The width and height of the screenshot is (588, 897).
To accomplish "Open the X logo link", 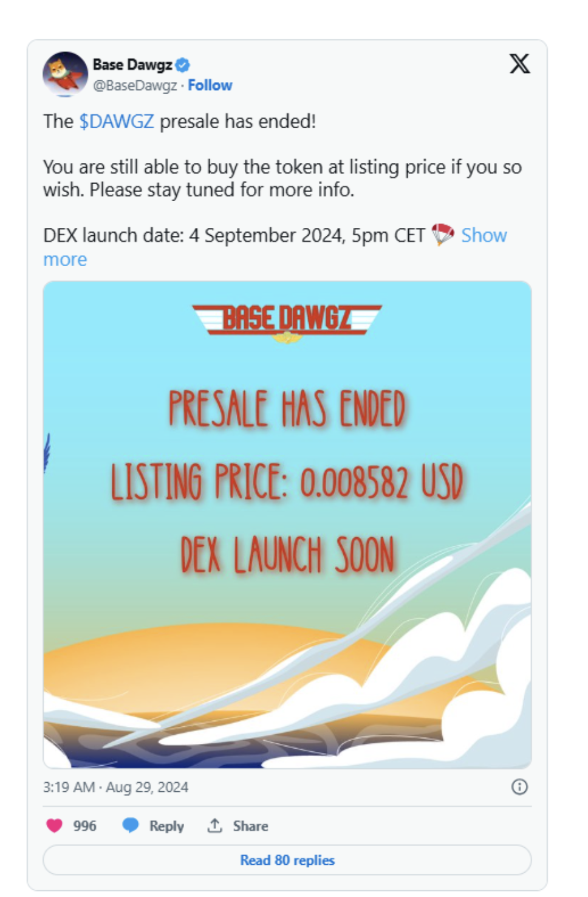I will pos(519,64).
